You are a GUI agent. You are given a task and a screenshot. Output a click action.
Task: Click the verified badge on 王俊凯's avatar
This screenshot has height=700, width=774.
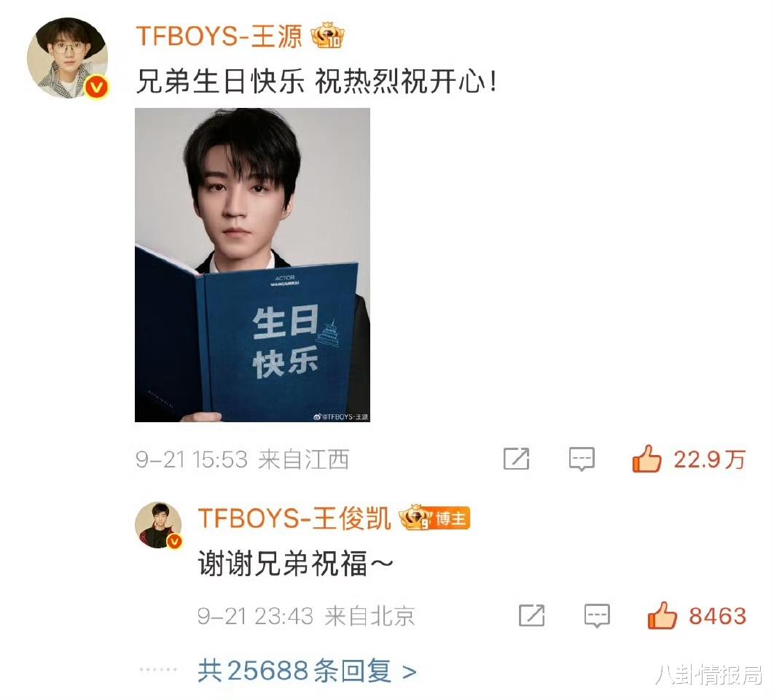[x=174, y=542]
